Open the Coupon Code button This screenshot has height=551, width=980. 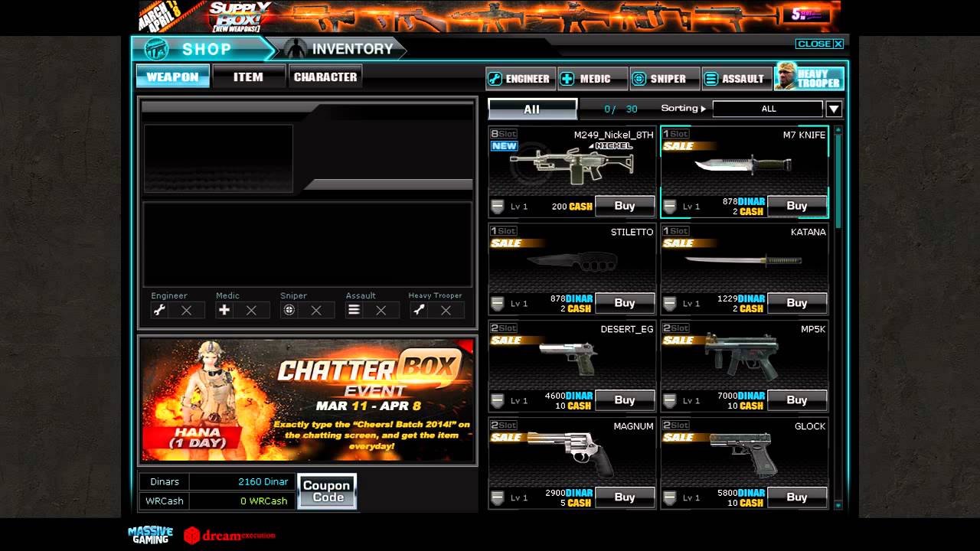326,491
